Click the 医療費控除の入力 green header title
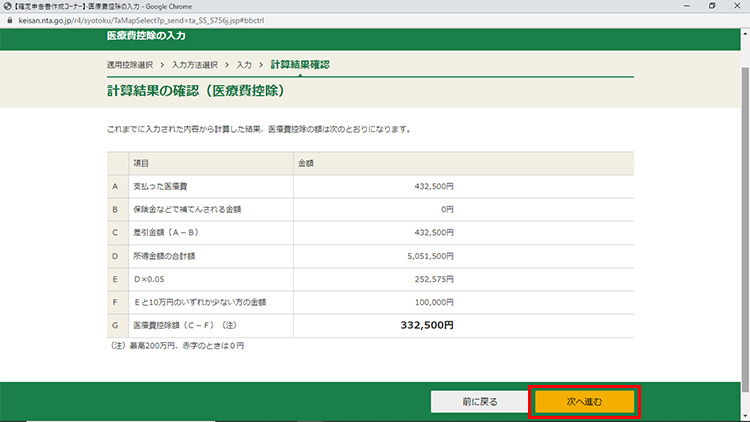The image size is (750, 422). (x=145, y=37)
